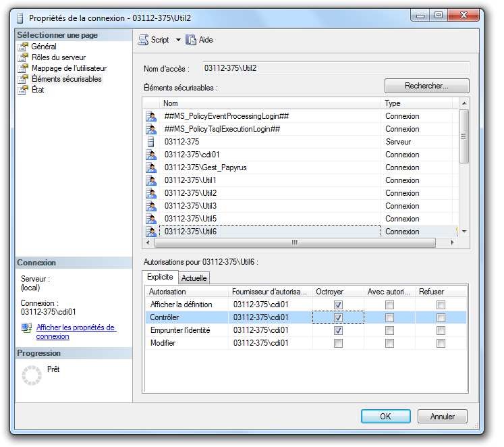Uncheck Octroyer for Afficher la définition
This screenshot has width=504, height=447.
[338, 305]
